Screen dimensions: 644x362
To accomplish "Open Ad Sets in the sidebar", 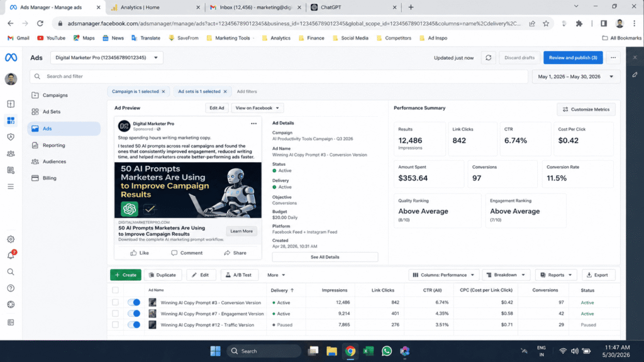I will [x=64, y=112].
